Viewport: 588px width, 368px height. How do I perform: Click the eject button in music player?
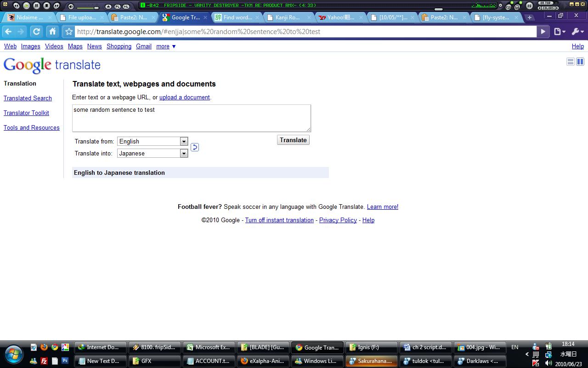[x=108, y=6]
